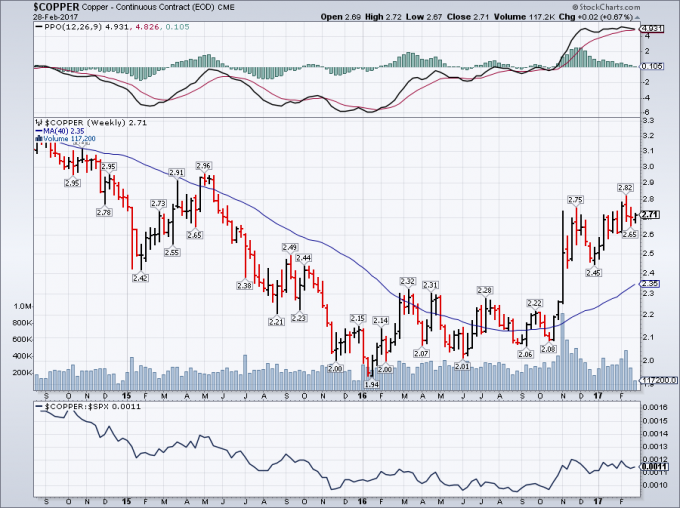Click the 2.45 low price label
The image size is (680, 508).
(x=594, y=273)
